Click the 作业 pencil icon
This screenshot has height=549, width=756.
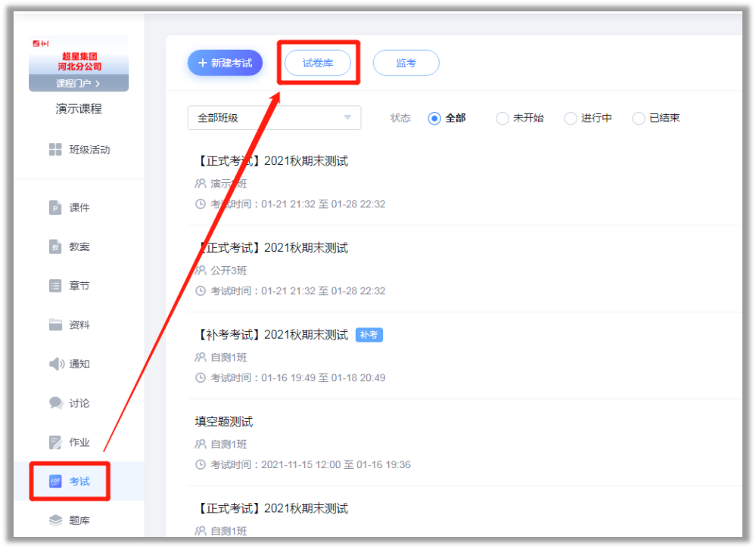(x=55, y=442)
